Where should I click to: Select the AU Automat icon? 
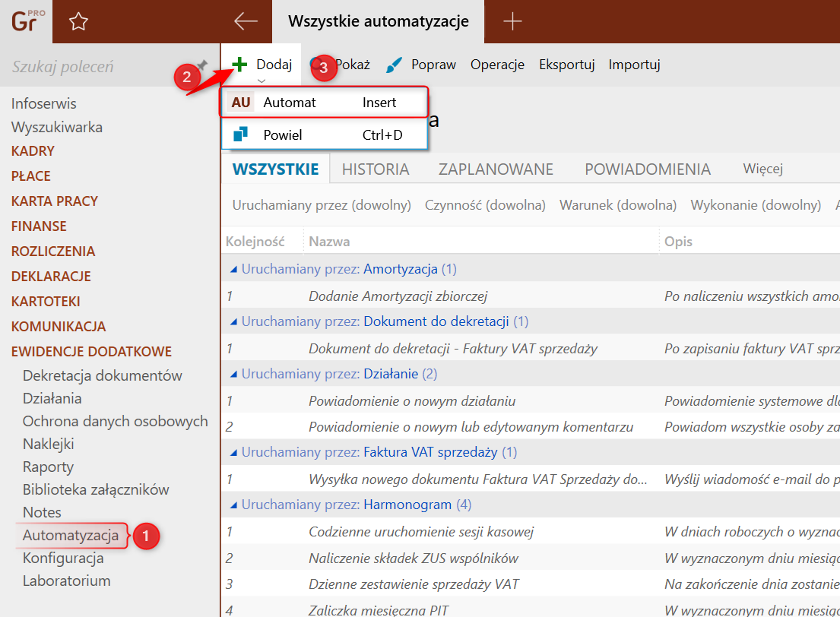(241, 103)
